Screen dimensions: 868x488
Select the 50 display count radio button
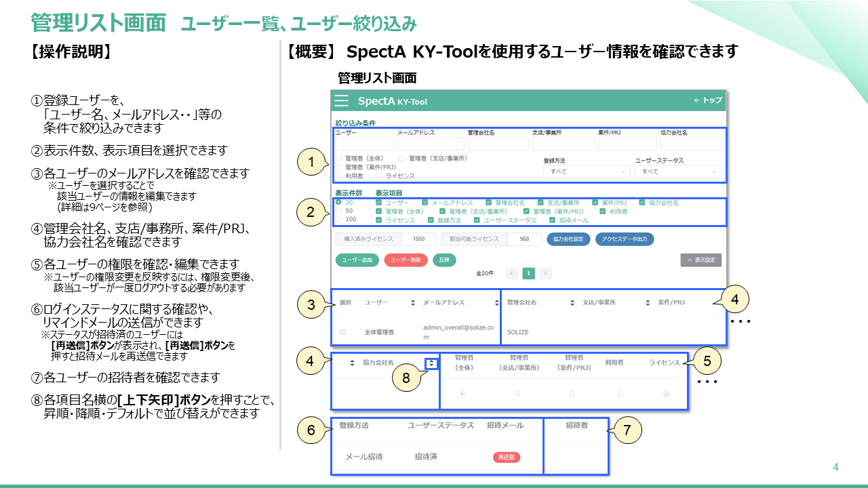coord(338,211)
